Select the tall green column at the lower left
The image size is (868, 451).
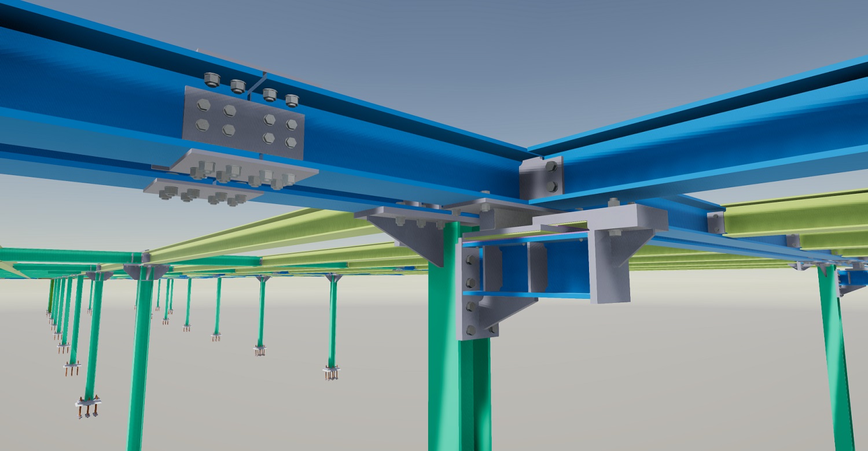[138, 358]
